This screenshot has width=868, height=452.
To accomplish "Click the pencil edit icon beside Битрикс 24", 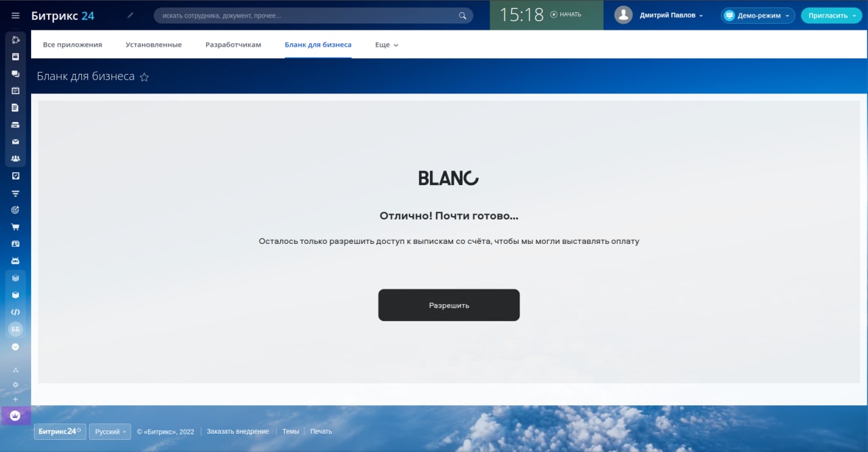I will pos(130,15).
